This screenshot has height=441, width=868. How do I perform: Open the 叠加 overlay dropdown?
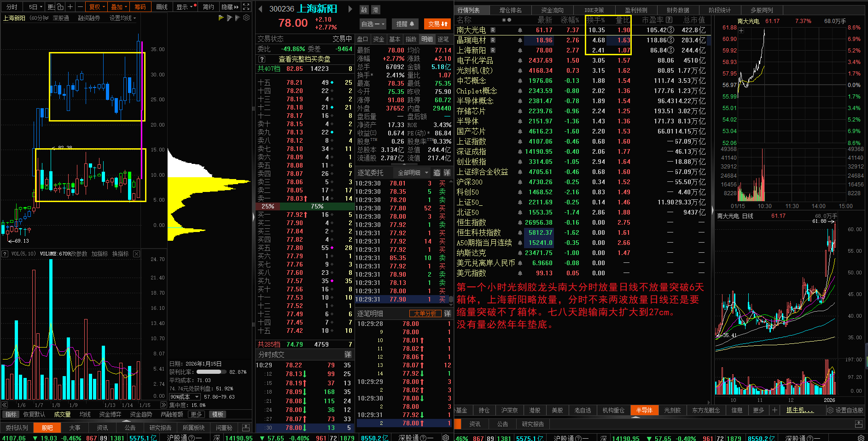tap(119, 7)
